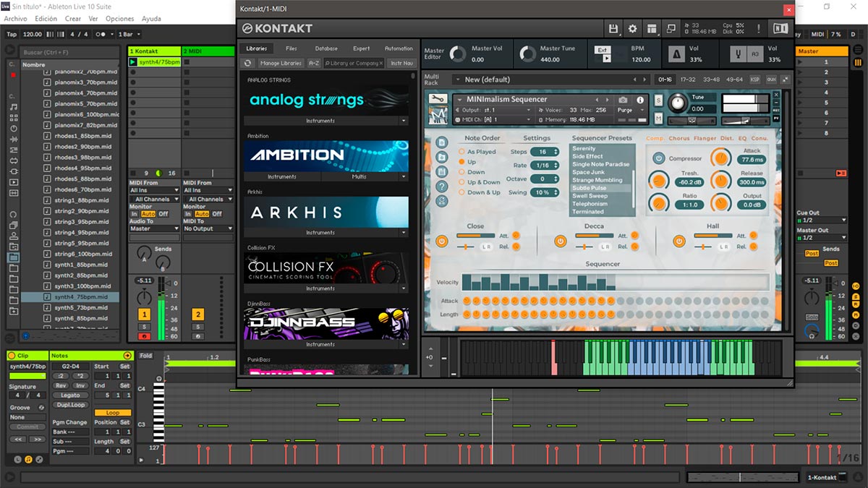The width and height of the screenshot is (868, 488).
Task: Mute the MINImalism instrument with M
Action: pos(658,118)
